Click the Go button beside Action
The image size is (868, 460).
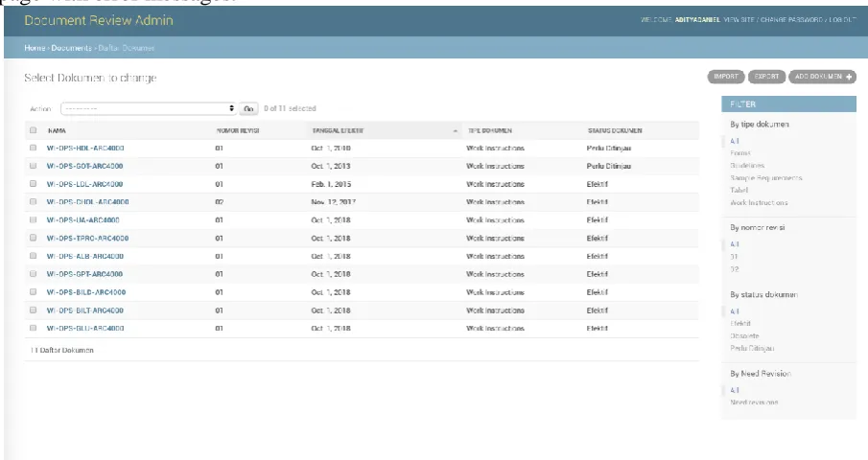click(249, 109)
